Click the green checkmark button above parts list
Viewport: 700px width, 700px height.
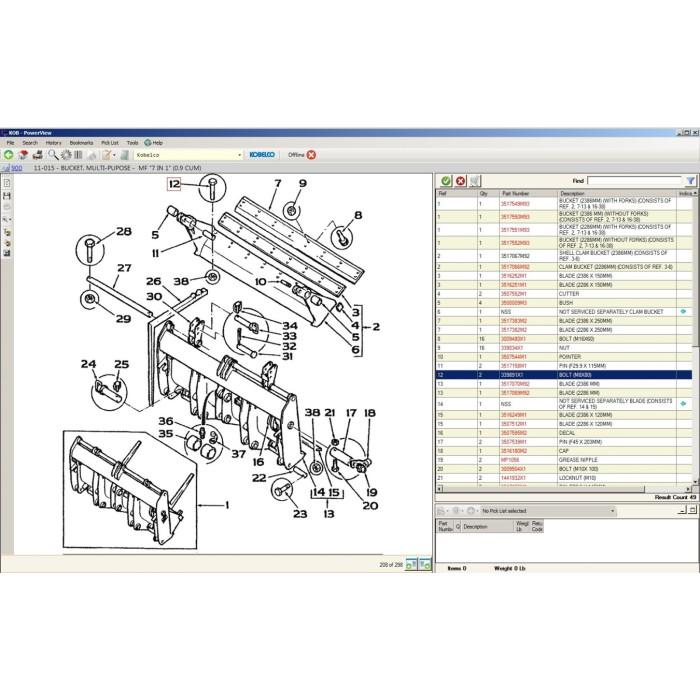pyautogui.click(x=446, y=181)
